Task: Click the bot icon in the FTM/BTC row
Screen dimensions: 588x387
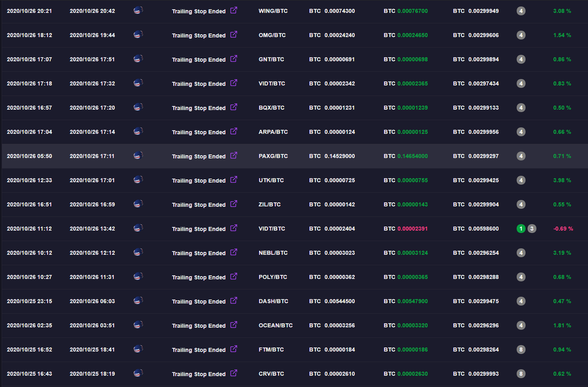Action: click(138, 349)
